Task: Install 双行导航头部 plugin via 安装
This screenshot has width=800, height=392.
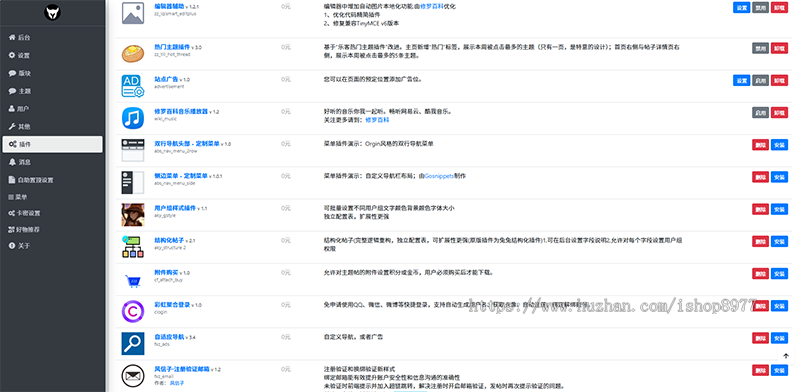Action: (x=779, y=144)
